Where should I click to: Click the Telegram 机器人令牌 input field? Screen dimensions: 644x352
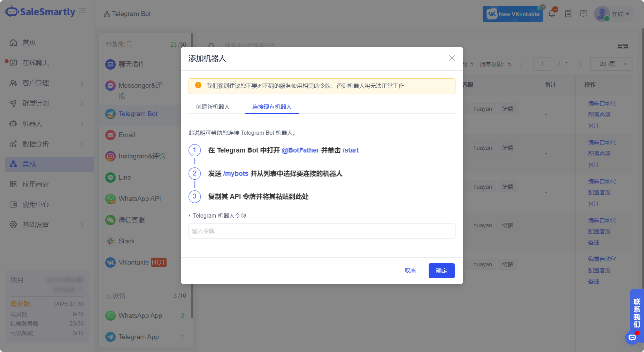click(x=321, y=231)
